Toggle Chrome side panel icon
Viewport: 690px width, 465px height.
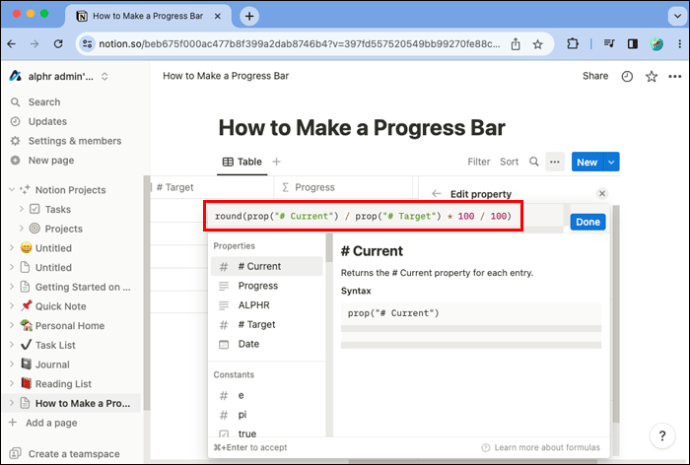(x=633, y=44)
